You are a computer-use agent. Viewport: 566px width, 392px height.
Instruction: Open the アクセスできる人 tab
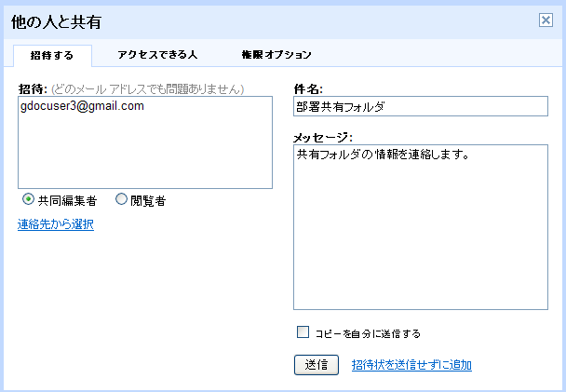[x=157, y=56]
